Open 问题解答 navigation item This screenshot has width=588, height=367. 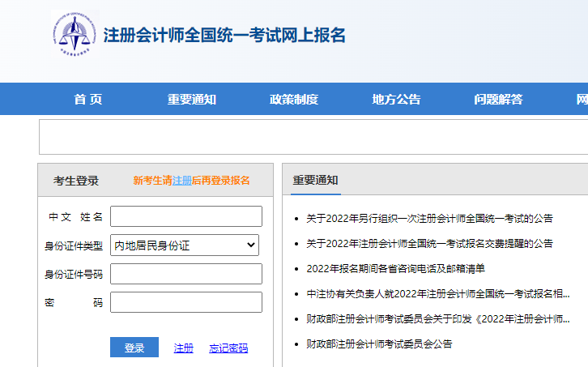[498, 100]
